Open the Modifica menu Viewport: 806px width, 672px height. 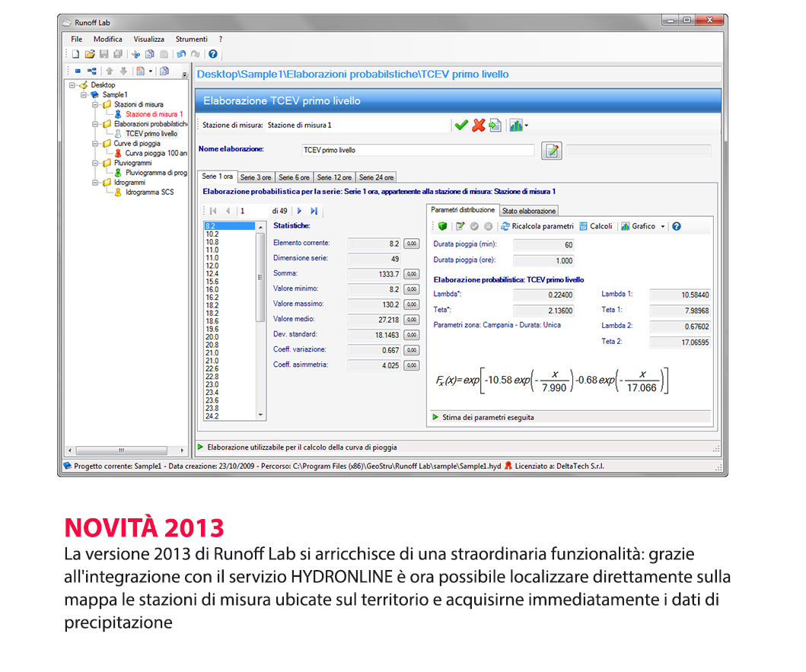108,39
